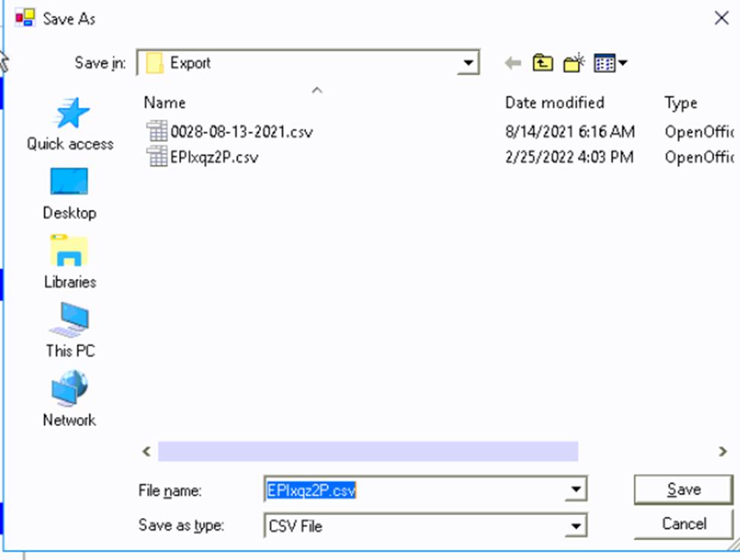Create a new folder
740x560 pixels.
(x=574, y=62)
